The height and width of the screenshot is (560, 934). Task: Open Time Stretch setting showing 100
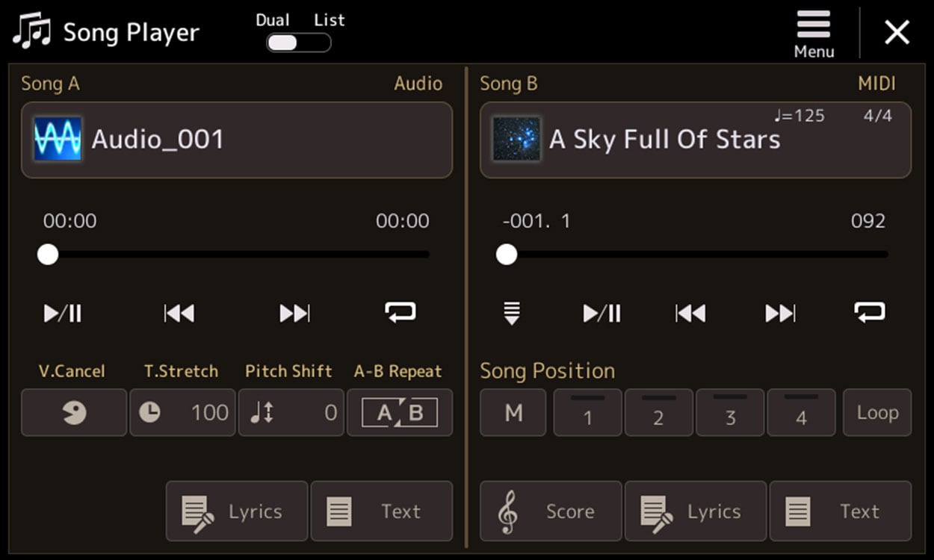[x=182, y=412]
